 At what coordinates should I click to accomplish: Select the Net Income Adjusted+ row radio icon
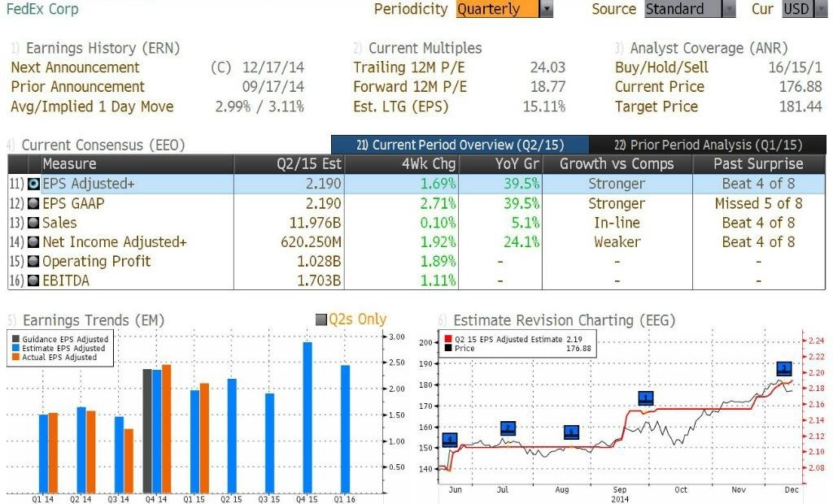coord(33,242)
